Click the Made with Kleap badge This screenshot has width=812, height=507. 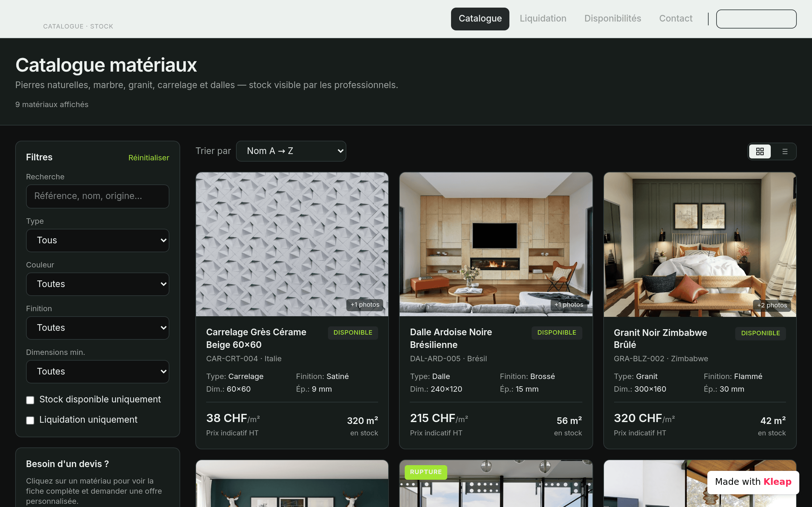click(x=753, y=482)
